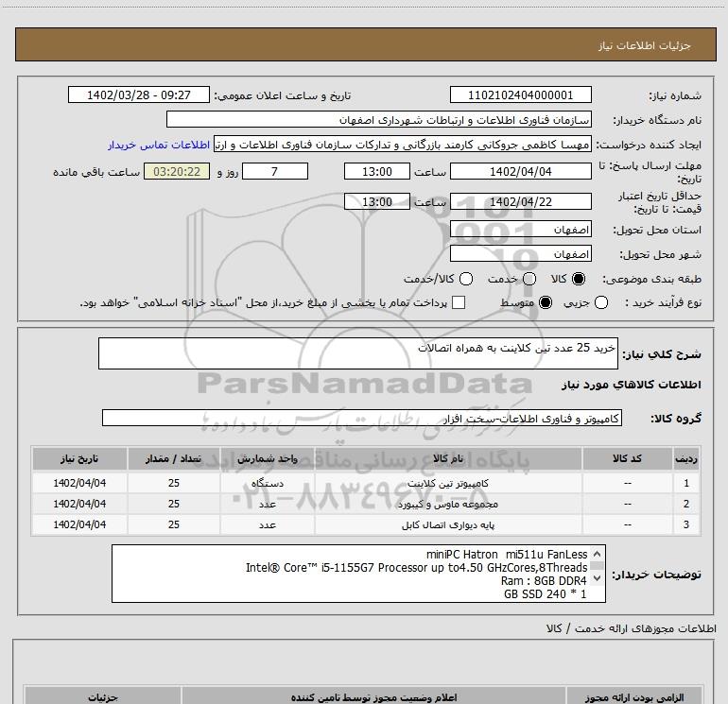
Task: Click column header تاریخ نیاز
Action: tap(79, 459)
